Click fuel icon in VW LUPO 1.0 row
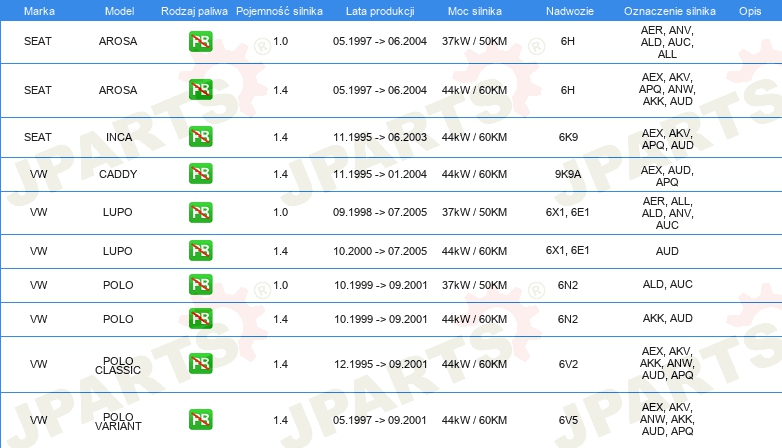Image resolution: width=782 pixels, height=448 pixels. pos(200,212)
